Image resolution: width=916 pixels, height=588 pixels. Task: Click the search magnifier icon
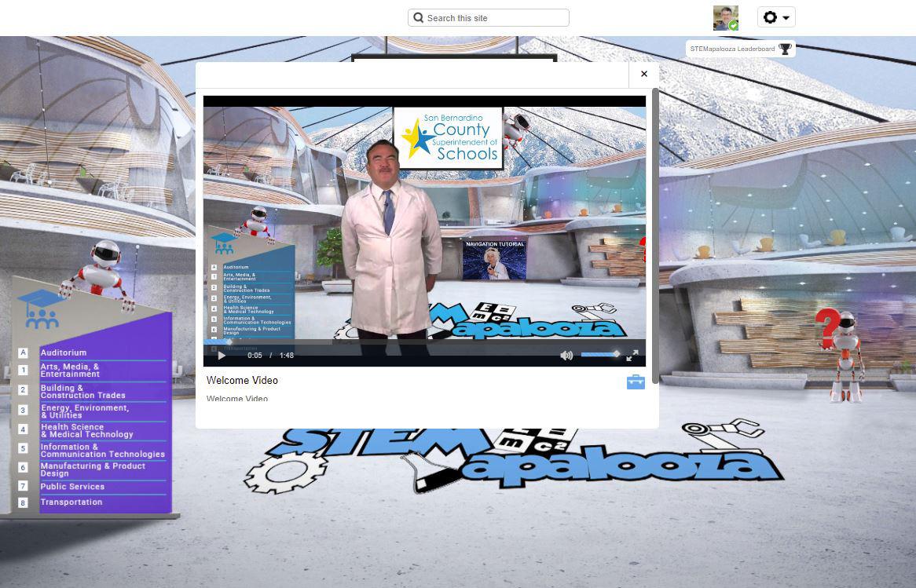(418, 17)
